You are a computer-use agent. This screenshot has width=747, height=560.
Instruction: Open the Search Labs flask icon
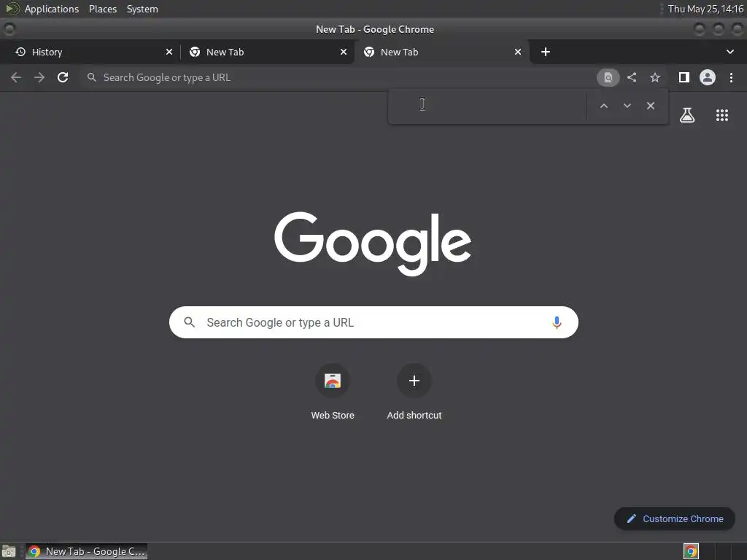point(687,115)
